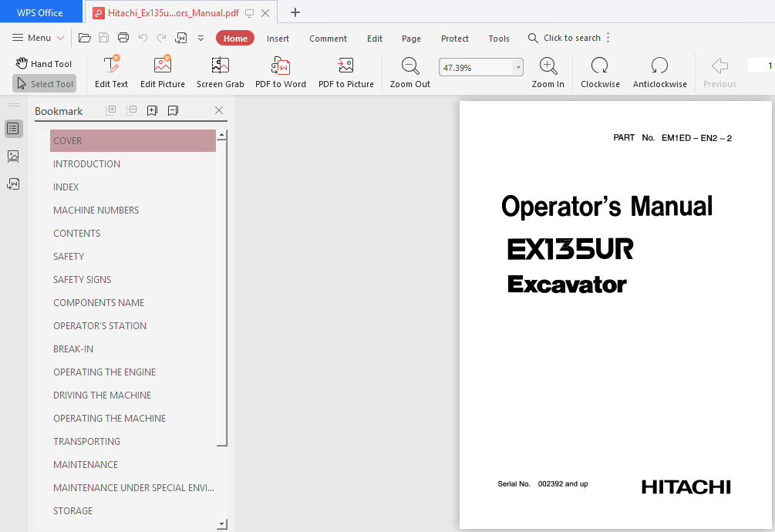Go to the SAFETY SIGNS bookmark

tap(82, 280)
